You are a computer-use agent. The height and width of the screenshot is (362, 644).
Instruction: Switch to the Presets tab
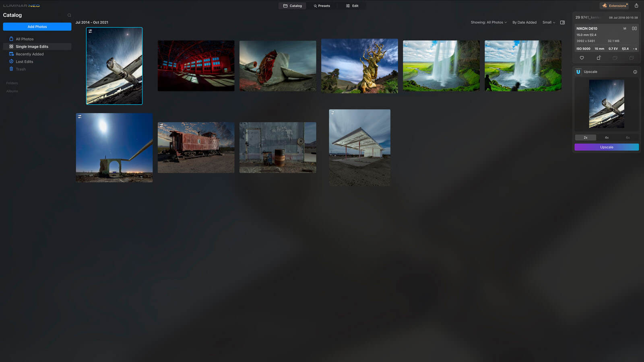click(x=322, y=6)
